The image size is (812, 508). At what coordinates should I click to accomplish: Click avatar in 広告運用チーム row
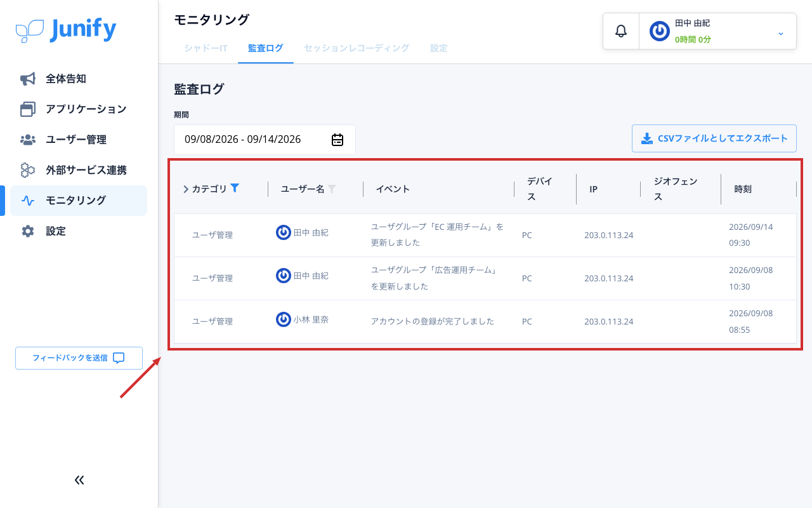(284, 276)
